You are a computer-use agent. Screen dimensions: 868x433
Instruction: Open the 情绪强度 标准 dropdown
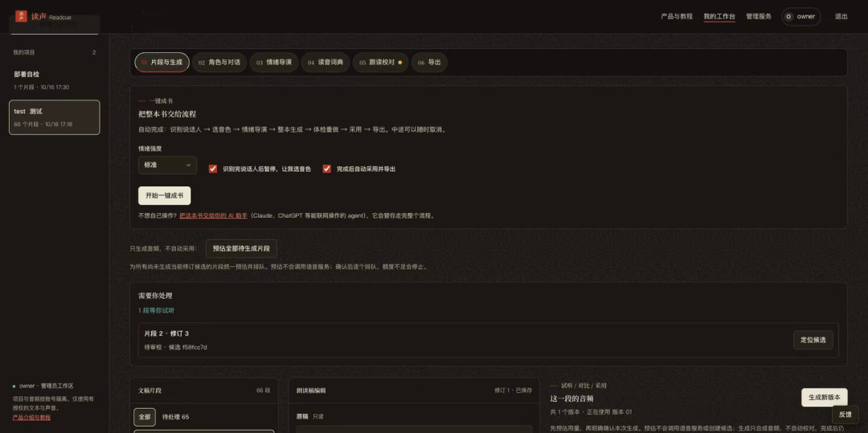click(x=167, y=165)
